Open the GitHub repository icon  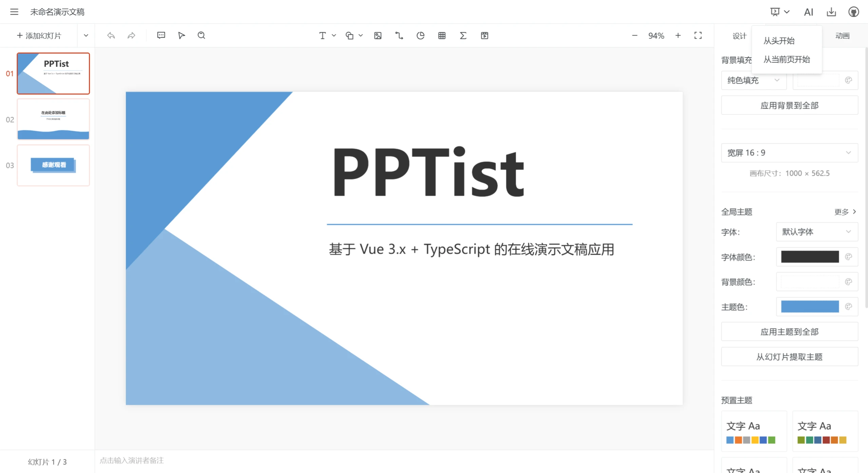coord(854,12)
